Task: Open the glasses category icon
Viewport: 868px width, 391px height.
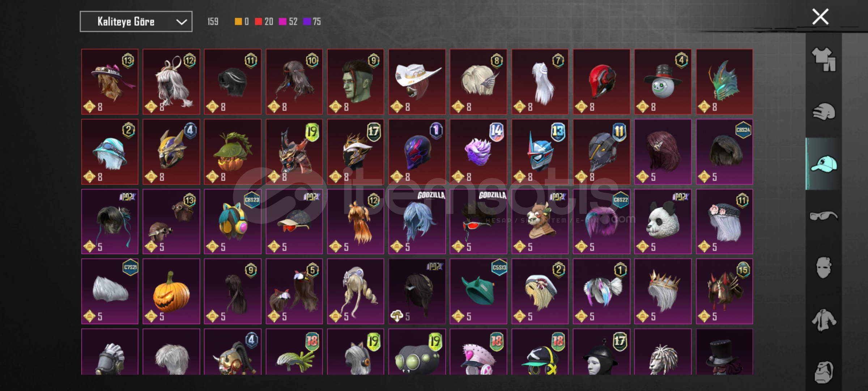Action: coord(824,216)
